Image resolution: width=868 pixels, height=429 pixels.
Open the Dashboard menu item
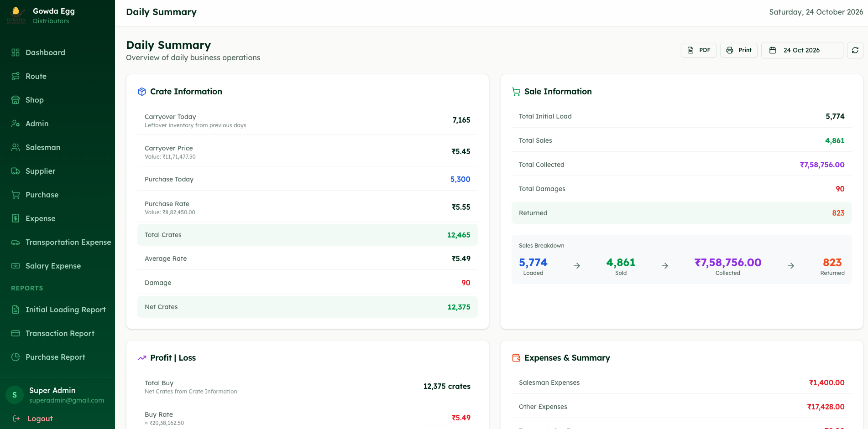click(58, 52)
